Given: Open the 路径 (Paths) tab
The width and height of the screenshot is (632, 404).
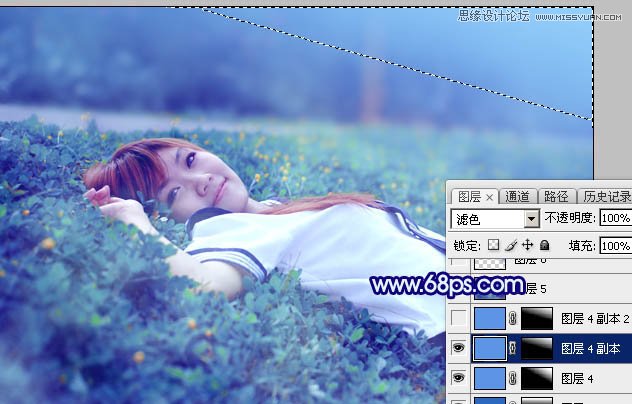Looking at the screenshot, I should (x=555, y=196).
